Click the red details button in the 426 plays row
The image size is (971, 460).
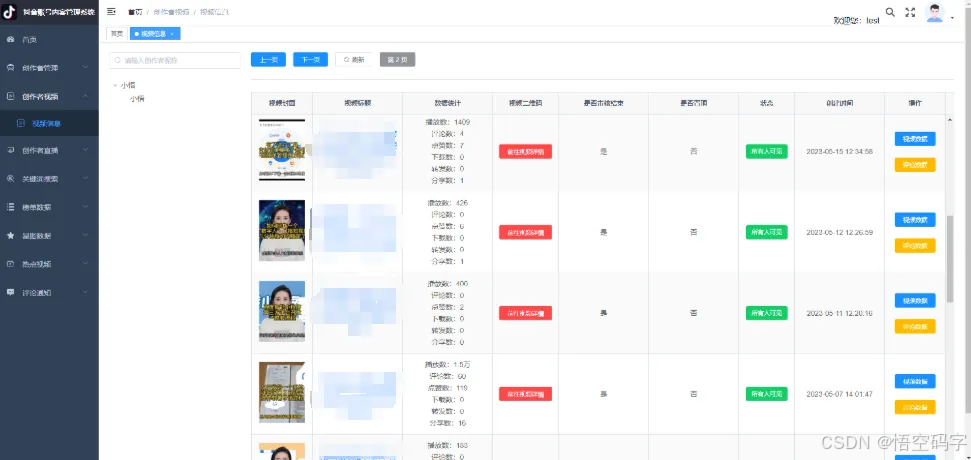(x=525, y=232)
